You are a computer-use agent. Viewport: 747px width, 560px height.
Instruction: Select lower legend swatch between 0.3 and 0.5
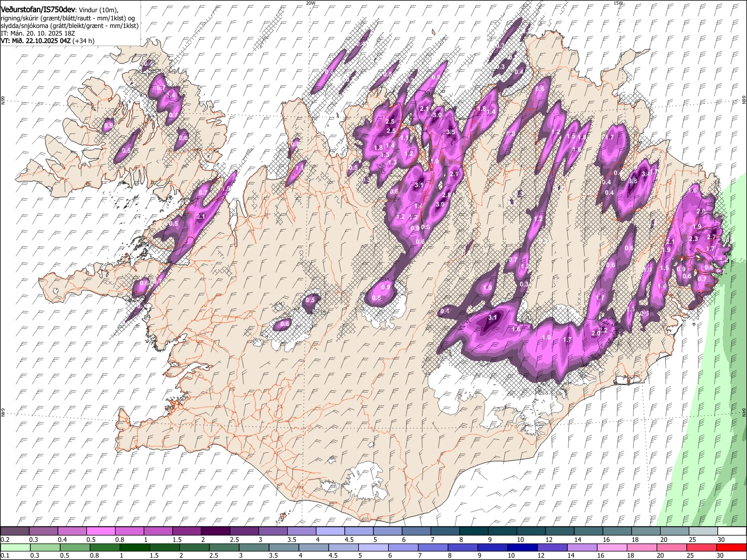point(45,548)
